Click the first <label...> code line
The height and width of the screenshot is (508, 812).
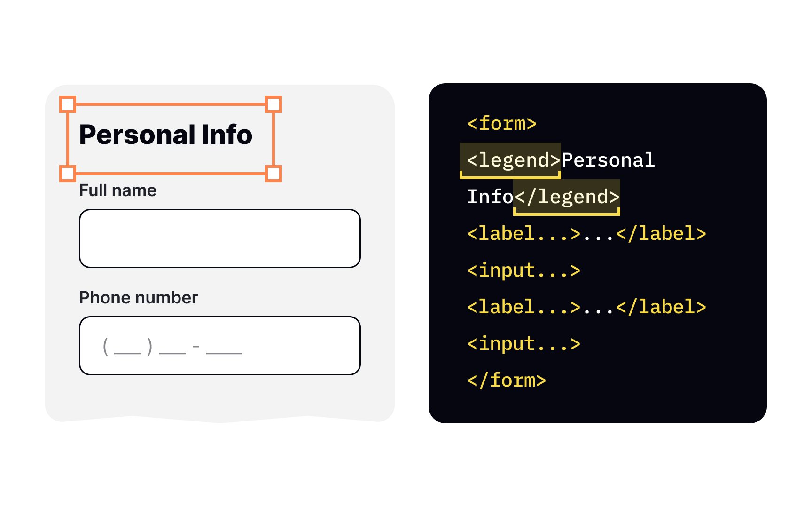point(587,234)
